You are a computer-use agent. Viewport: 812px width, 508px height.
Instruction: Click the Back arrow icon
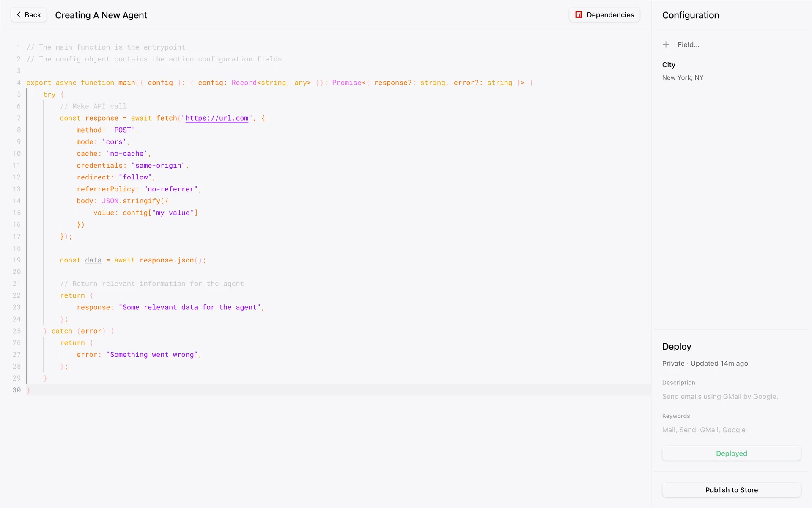19,15
